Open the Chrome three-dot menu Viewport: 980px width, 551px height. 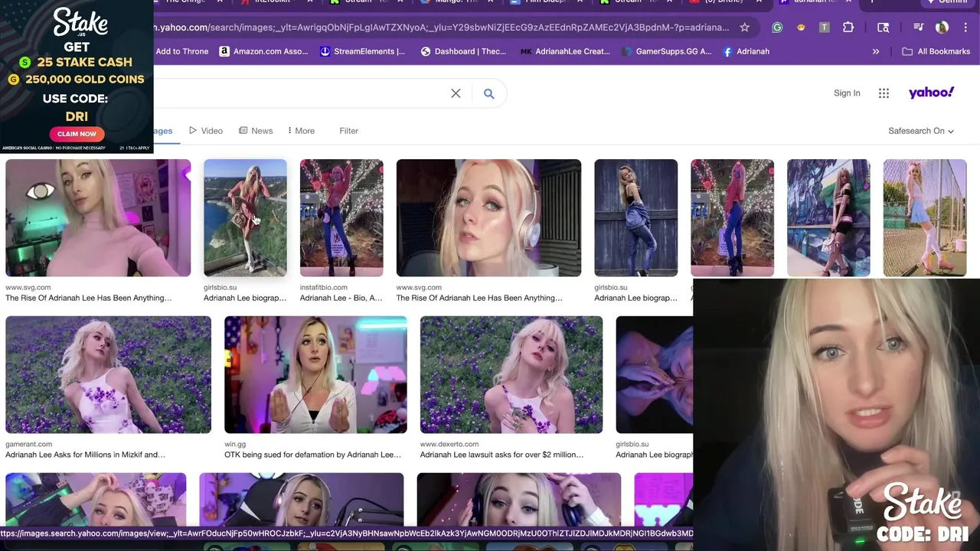pyautogui.click(x=964, y=28)
